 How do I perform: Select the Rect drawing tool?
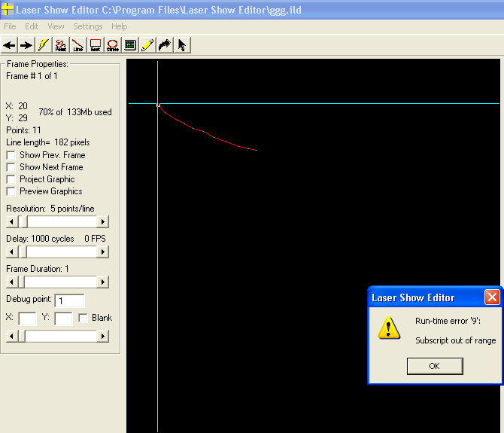pos(95,45)
